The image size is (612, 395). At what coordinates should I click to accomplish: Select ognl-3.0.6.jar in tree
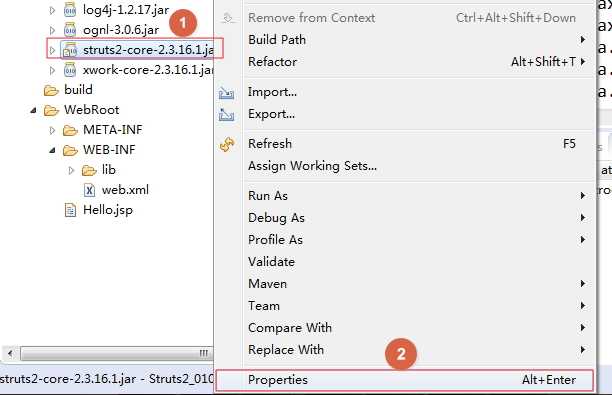click(121, 30)
